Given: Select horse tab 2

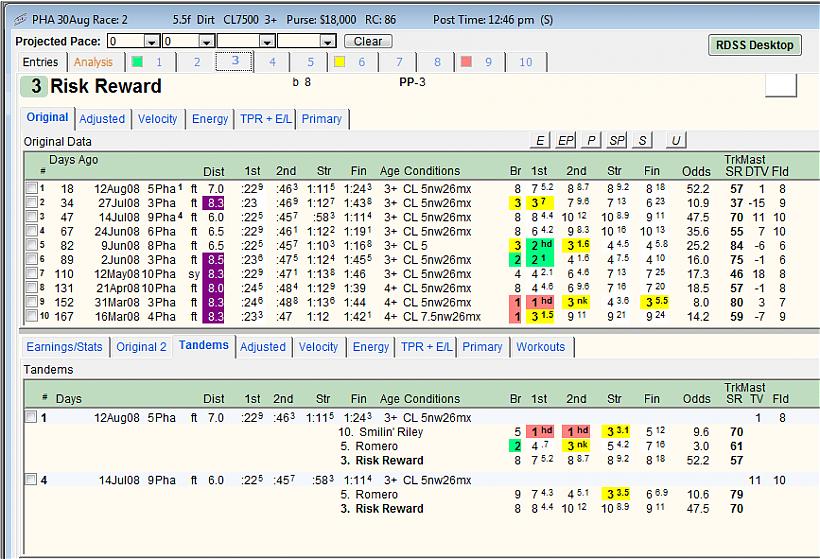Looking at the screenshot, I should click(197, 62).
